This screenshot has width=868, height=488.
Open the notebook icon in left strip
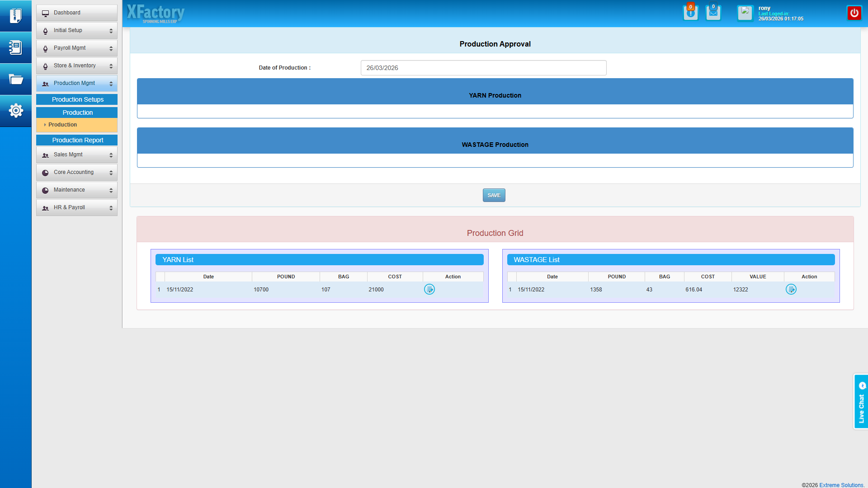(x=15, y=47)
